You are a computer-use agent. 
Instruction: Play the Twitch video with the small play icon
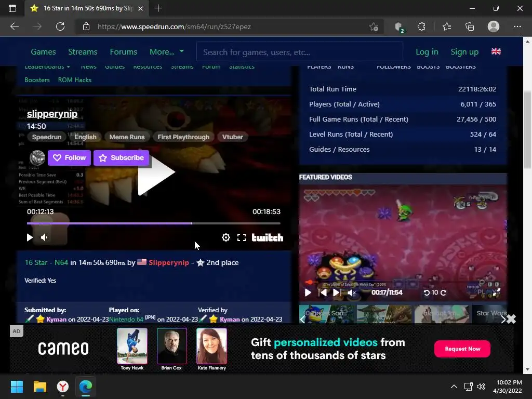[30, 237]
